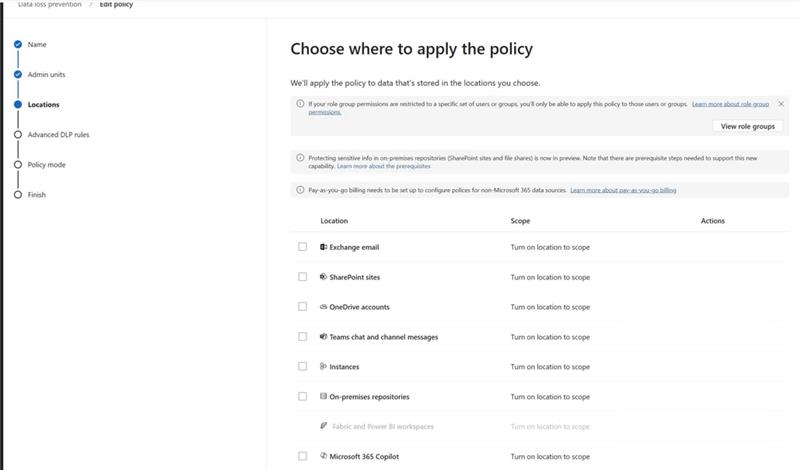800x470 pixels.
Task: Jump to the Advanced DLP rules step
Action: [x=58, y=135]
